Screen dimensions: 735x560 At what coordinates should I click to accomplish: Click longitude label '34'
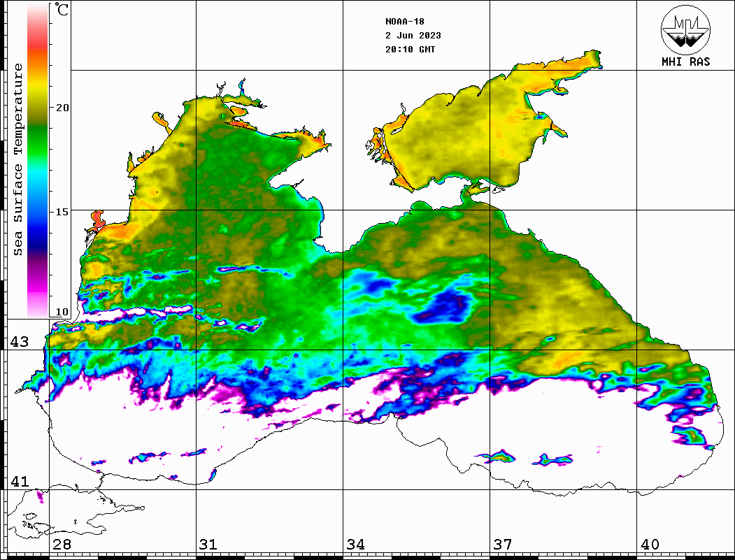point(356,545)
